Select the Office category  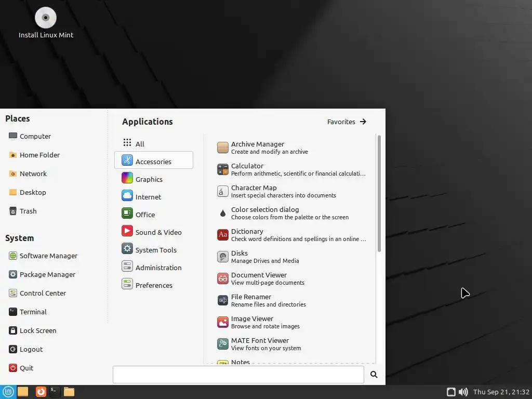click(x=154, y=214)
